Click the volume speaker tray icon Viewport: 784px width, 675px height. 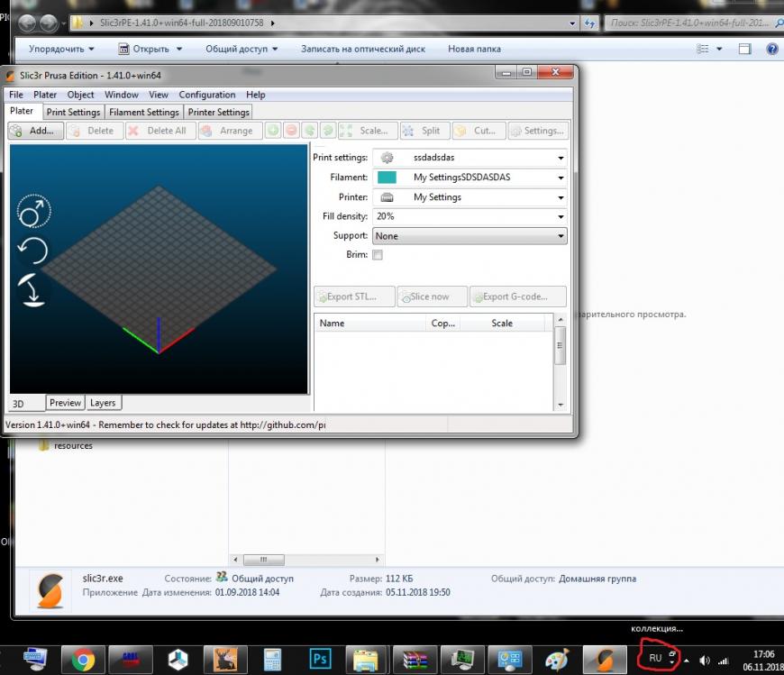[705, 661]
